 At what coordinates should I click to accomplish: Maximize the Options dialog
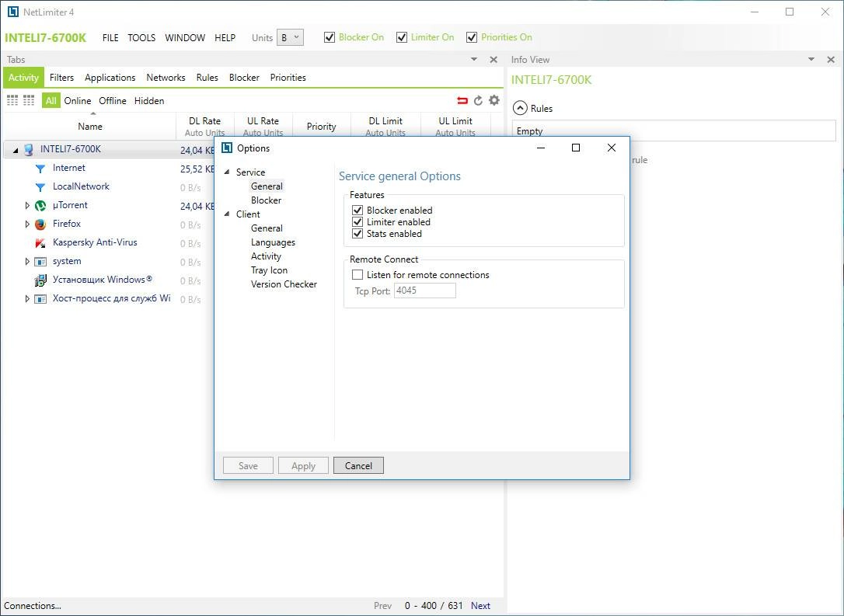point(576,148)
